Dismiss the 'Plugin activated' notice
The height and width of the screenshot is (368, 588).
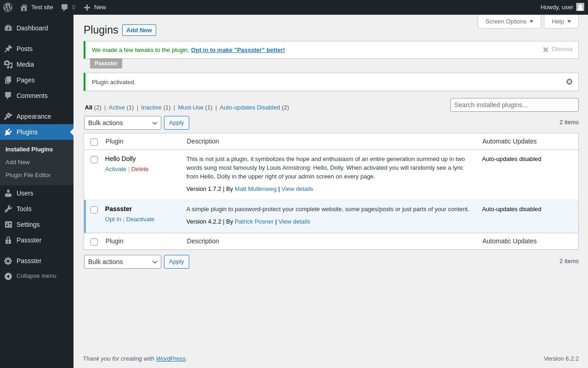coord(569,82)
